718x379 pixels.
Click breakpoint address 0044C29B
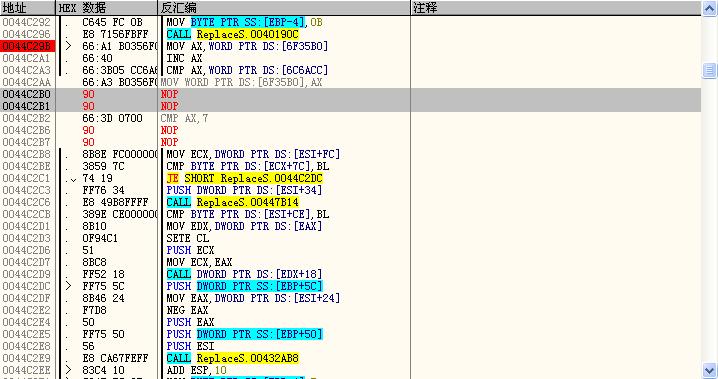click(x=27, y=46)
